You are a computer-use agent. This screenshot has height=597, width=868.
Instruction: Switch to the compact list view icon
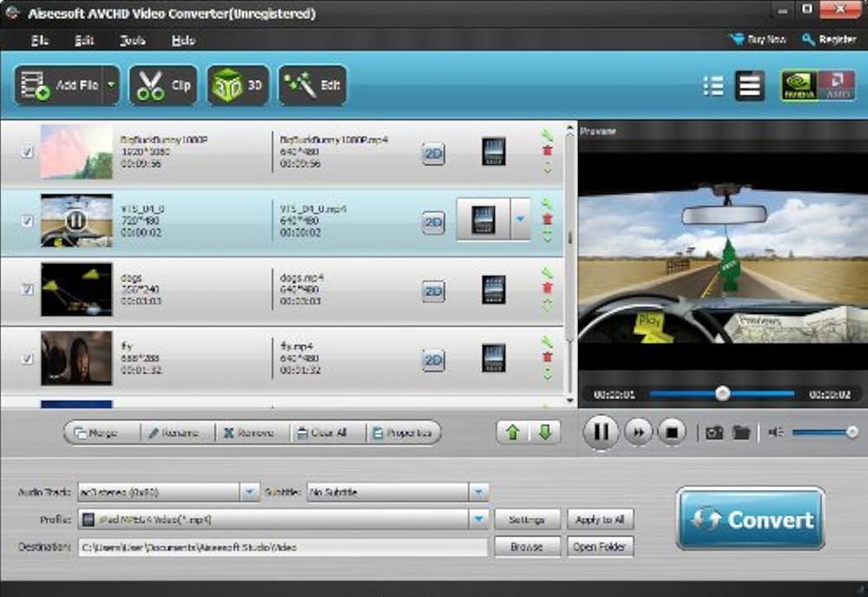713,85
